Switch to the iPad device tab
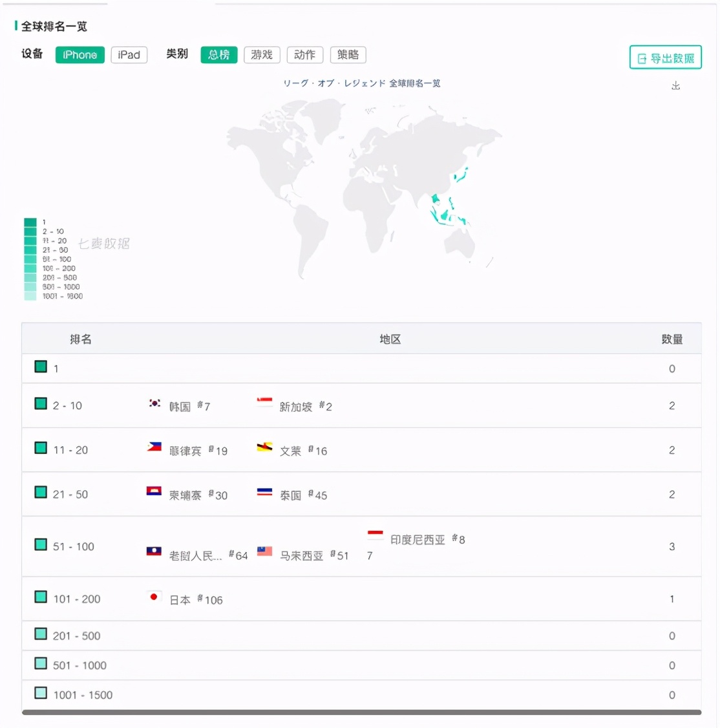Image resolution: width=720 pixels, height=728 pixels. [x=129, y=55]
